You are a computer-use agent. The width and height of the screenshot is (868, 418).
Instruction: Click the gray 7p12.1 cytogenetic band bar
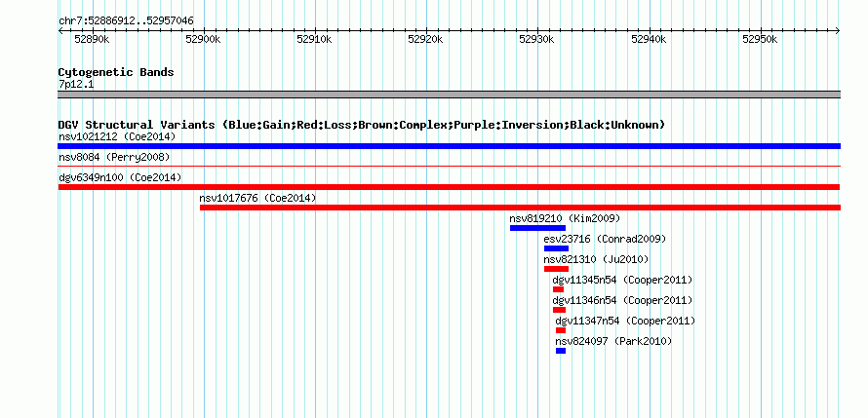click(449, 95)
